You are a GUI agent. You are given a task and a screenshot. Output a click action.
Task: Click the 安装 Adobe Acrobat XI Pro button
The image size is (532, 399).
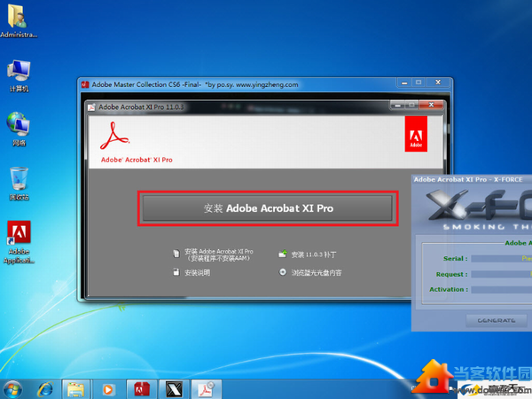pyautogui.click(x=268, y=208)
